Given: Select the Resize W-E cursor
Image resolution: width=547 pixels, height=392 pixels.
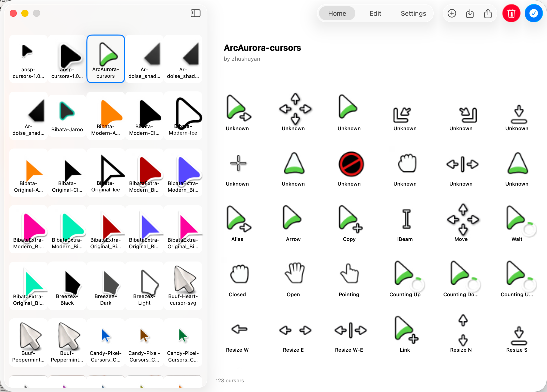Looking at the screenshot, I should click(350, 330).
